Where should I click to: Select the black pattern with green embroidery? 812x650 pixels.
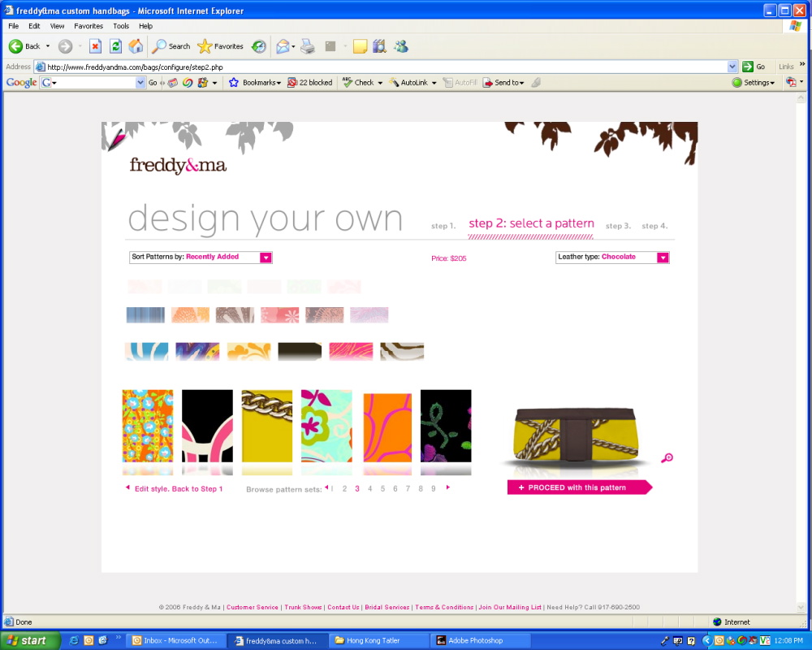coord(446,426)
